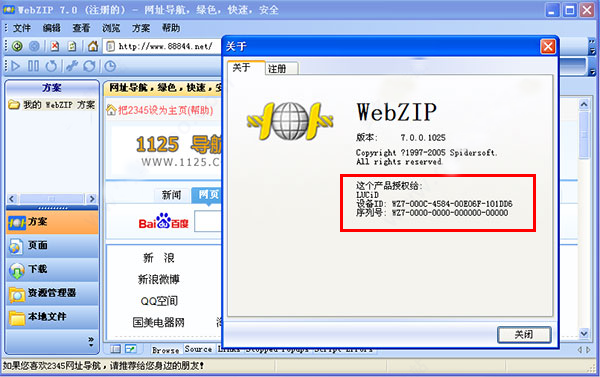Open 新浪 link
Screen dimensions: 600x377
[158, 258]
